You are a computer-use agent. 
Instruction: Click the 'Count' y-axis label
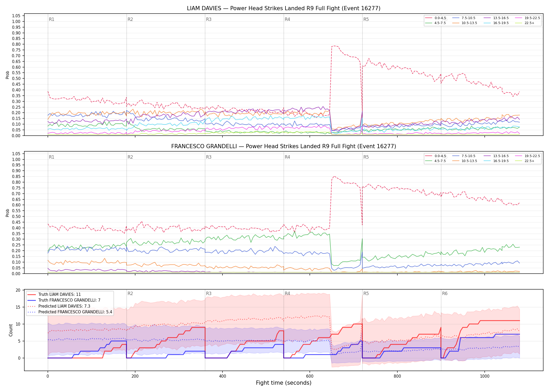point(11,330)
